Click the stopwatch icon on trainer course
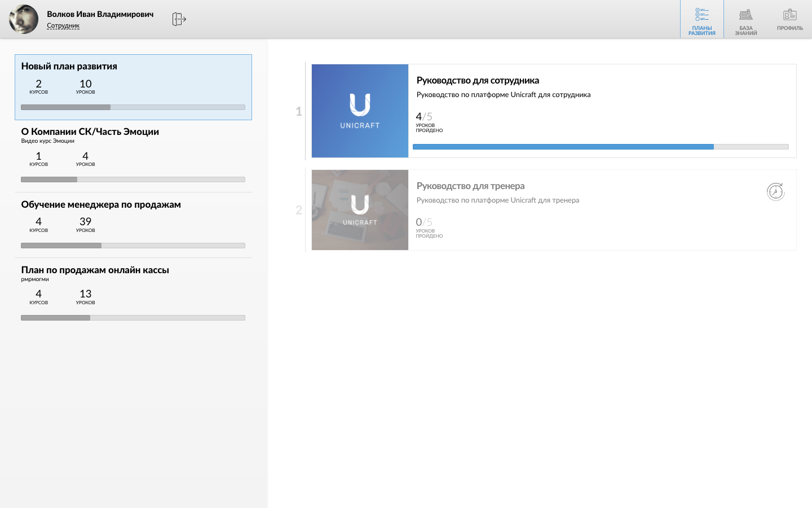This screenshot has width=812, height=508. pos(775,192)
